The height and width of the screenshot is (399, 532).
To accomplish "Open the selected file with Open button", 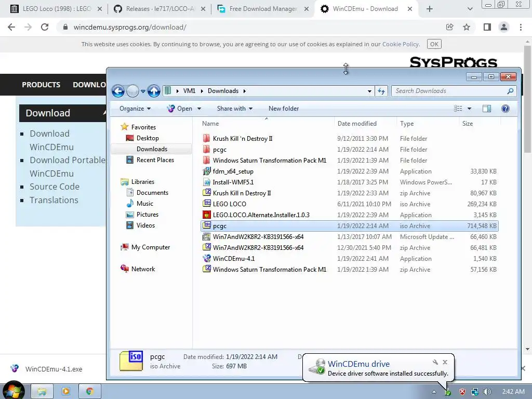I will pyautogui.click(x=180, y=109).
